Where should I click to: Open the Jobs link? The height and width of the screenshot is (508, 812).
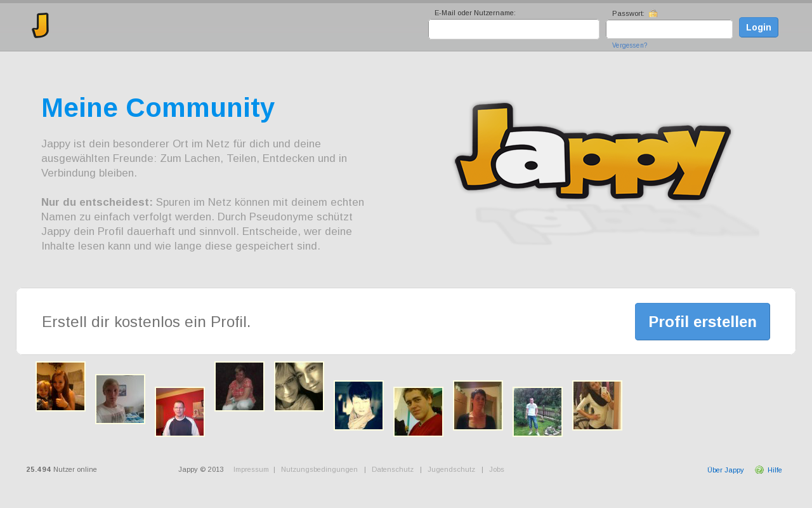click(497, 470)
